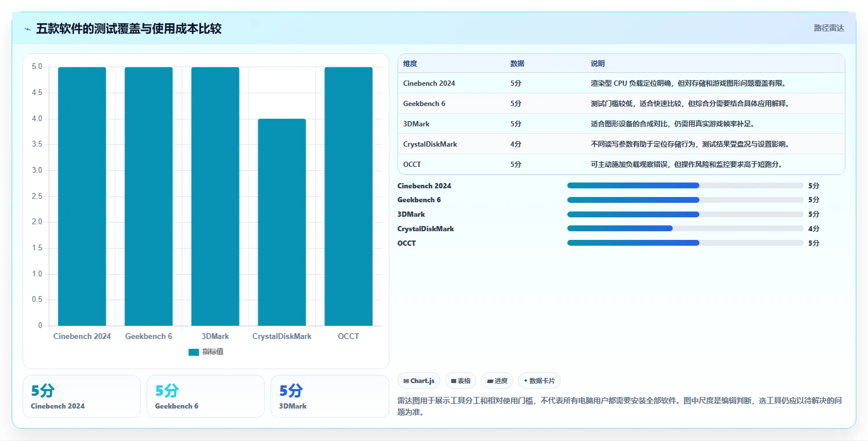Viewport: 868px width, 441px height.
Task: Click the Cinebench 2024 progress bar
Action: point(685,185)
